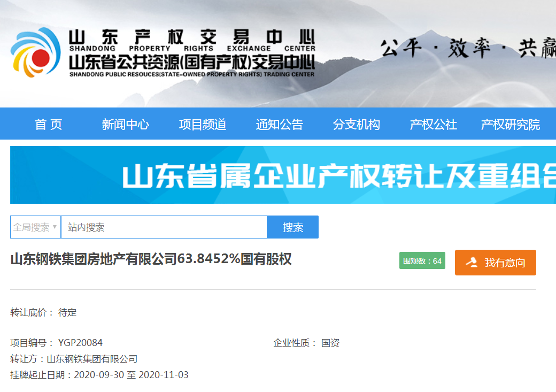Click listing dates 2020-09-30 至 2020-11-03
The image size is (556, 392).
click(131, 375)
